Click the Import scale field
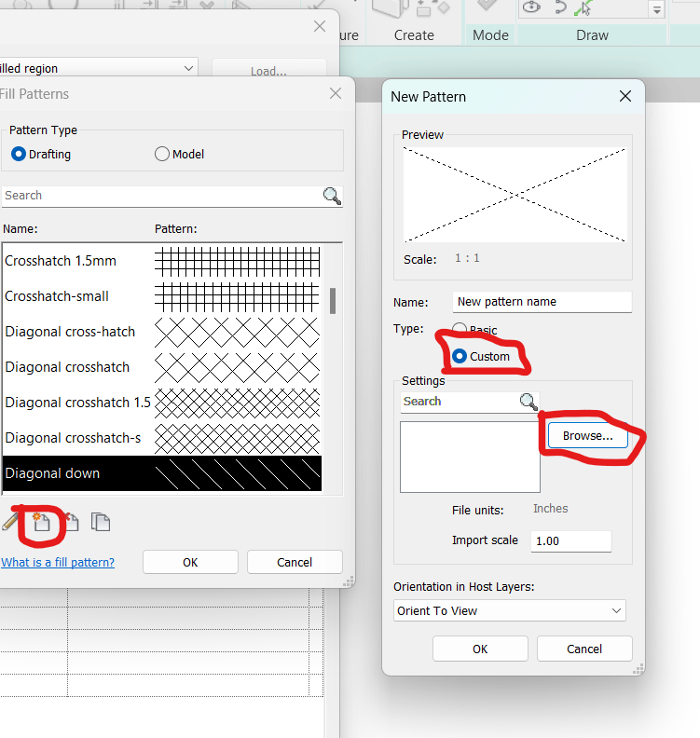This screenshot has width=700, height=738. coord(571,541)
